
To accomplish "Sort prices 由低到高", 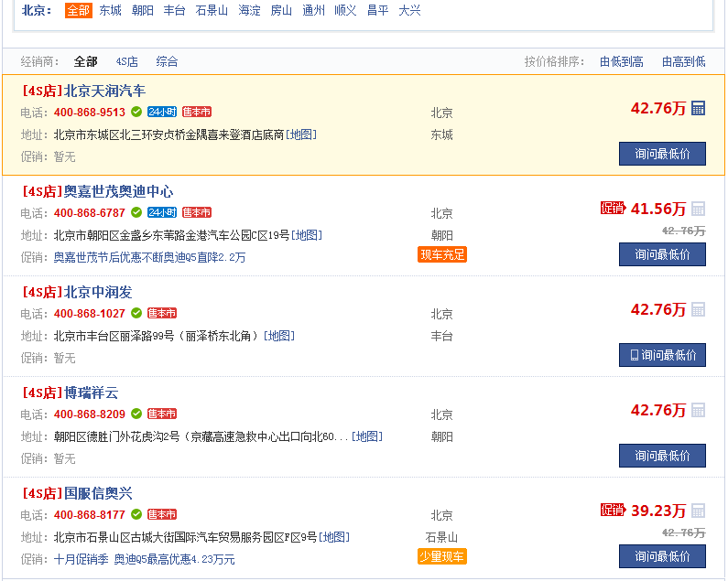I will pyautogui.click(x=622, y=61).
